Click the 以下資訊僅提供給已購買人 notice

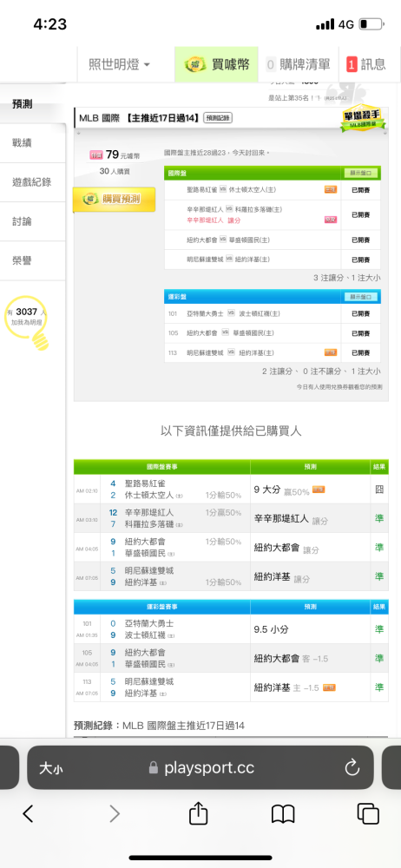point(231,431)
